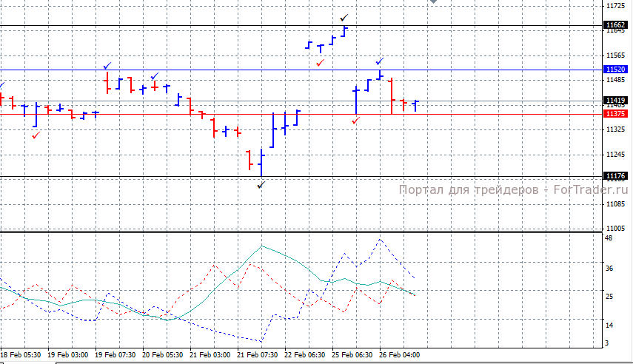The height and width of the screenshot is (364, 633).
Task: Click the 26 Feb 04:00 time label
Action: click(x=399, y=355)
